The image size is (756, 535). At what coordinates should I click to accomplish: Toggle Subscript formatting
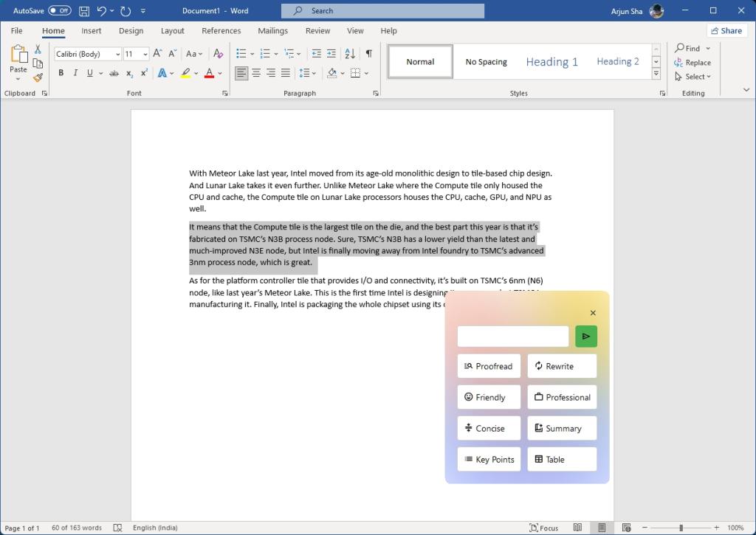[x=129, y=73]
